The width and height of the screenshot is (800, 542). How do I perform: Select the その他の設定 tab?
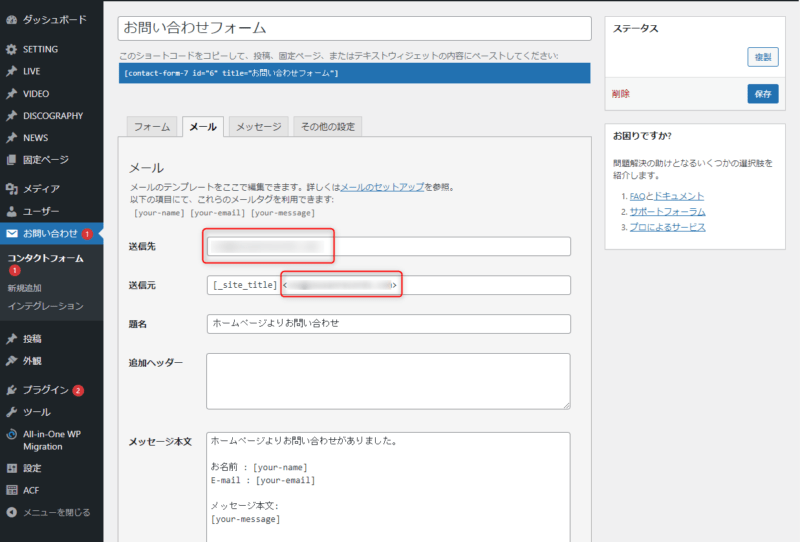coord(327,127)
